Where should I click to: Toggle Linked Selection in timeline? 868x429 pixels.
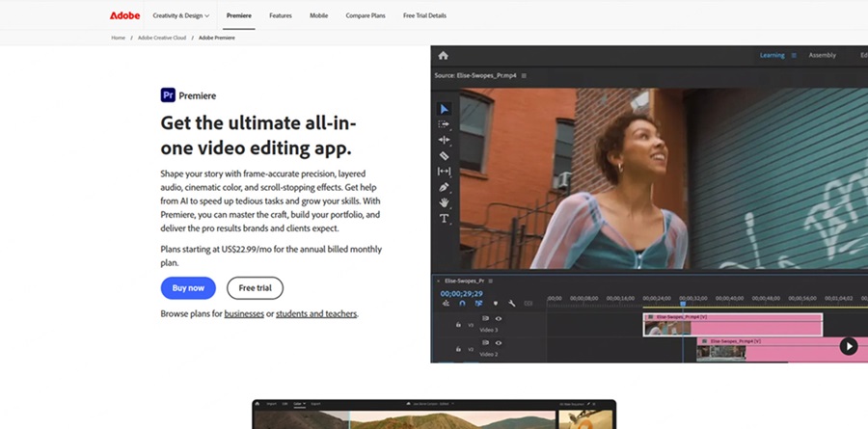[478, 304]
